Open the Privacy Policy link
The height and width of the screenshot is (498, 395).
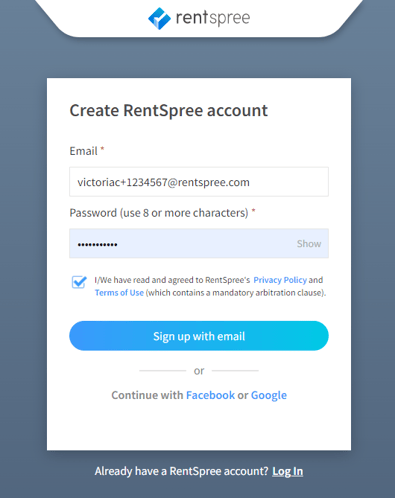click(x=280, y=280)
